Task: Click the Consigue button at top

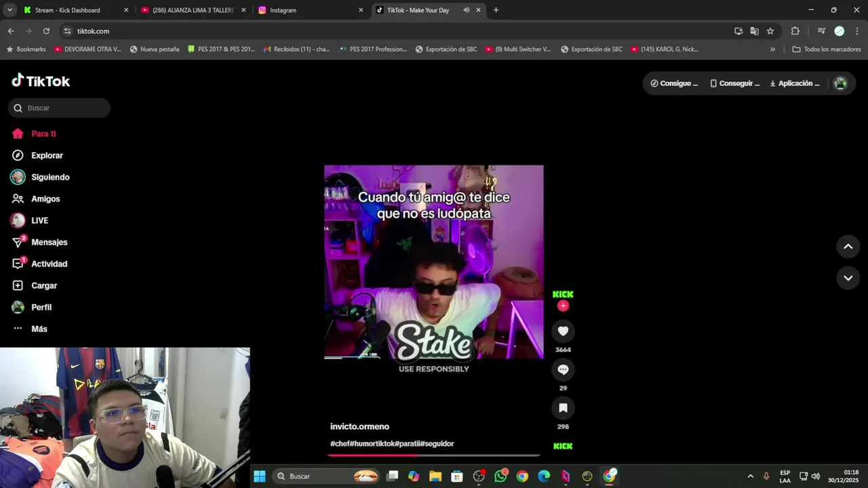Action: pos(674,83)
